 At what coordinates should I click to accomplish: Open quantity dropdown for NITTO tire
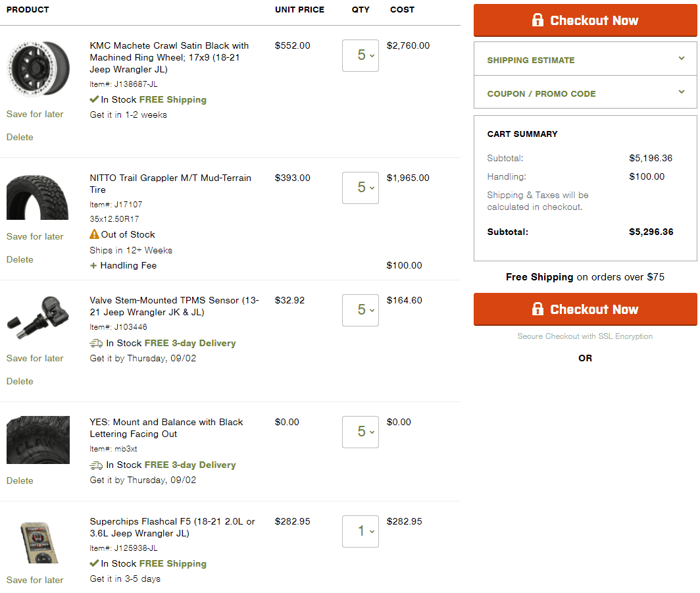(361, 188)
